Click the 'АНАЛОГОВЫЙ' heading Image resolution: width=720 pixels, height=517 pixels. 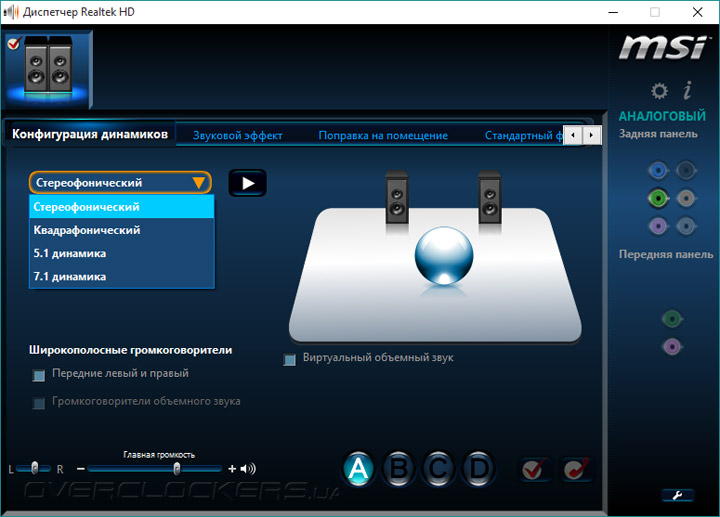(x=662, y=116)
